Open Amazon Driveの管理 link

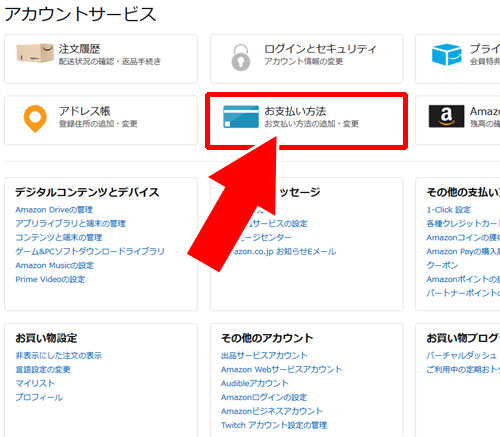[54, 210]
